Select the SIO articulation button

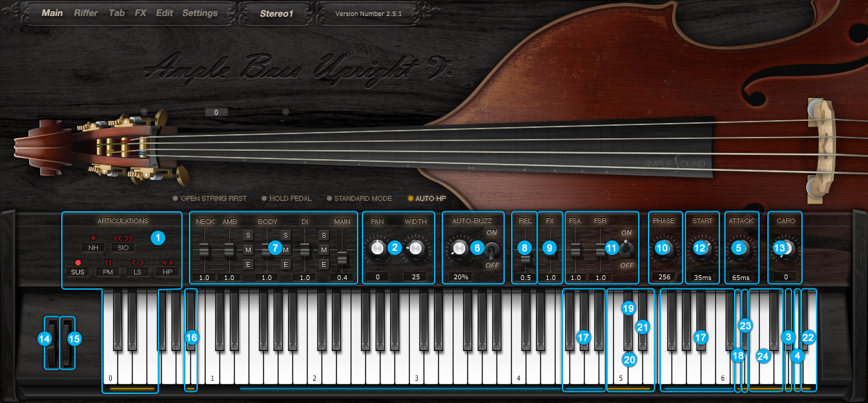pos(123,247)
